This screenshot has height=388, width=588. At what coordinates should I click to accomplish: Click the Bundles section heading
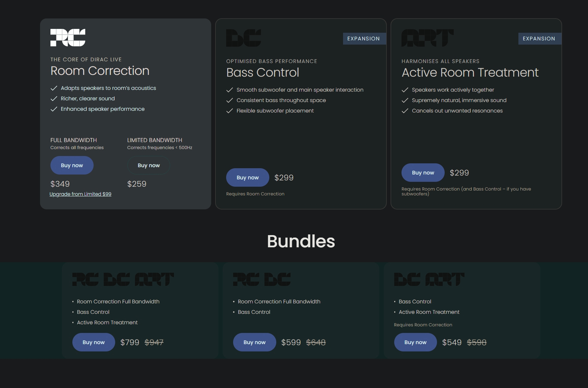point(301,241)
